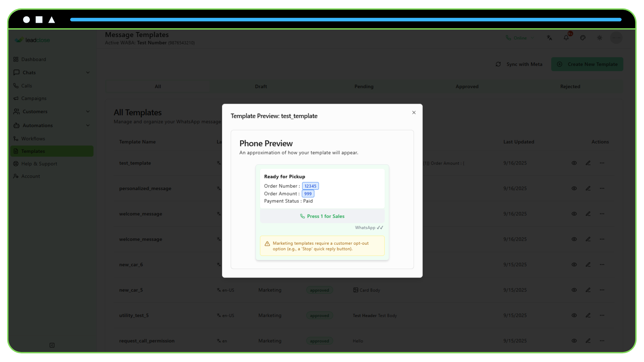Open the notifications bell with 9+ badge
Viewport: 644px width, 362px height.
[x=566, y=38]
